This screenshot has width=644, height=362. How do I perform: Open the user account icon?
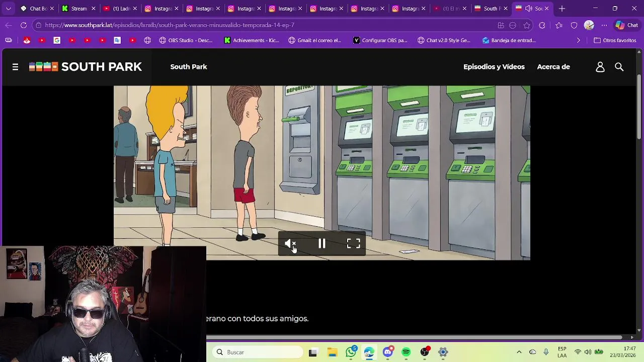pos(600,67)
